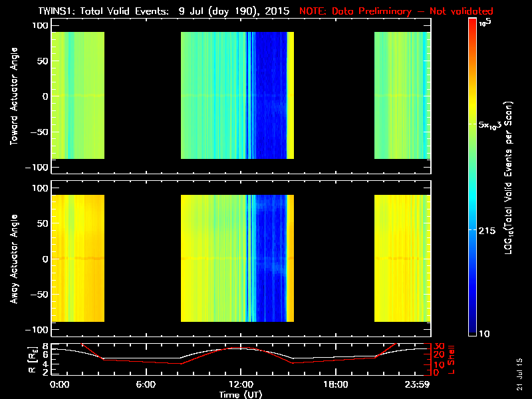Click the 'Time (UT)' axis title
Image resolution: width=532 pixels, height=399 pixels.
[241, 394]
